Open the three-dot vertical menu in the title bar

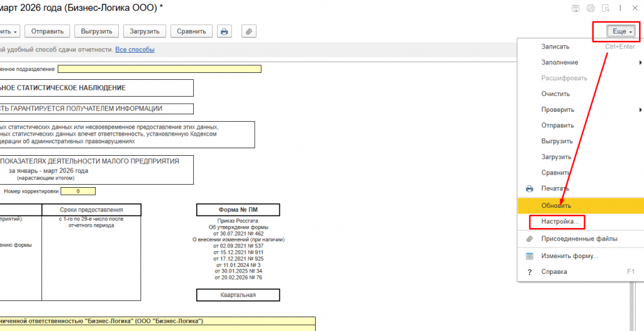[620, 8]
